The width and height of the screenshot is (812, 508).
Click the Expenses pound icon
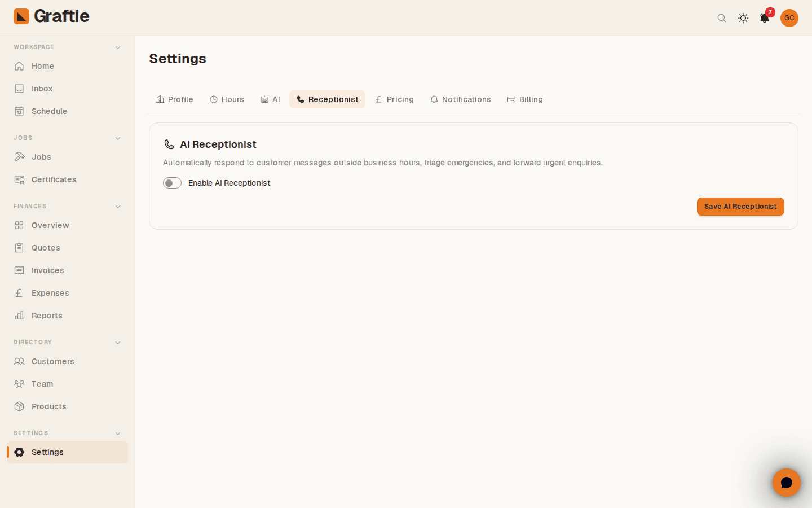click(19, 293)
